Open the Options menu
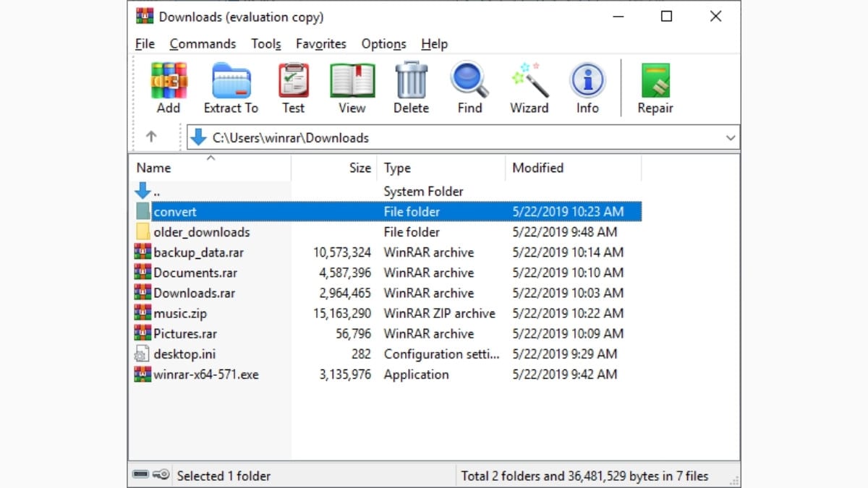Viewport: 868px width, 488px height. 383,44
